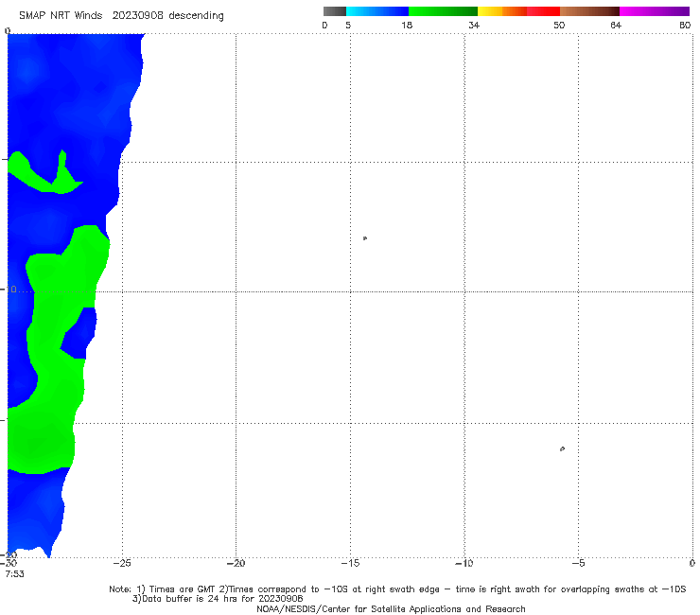Click the latitude axis label '-10' on left
The height and width of the screenshot is (615, 700).
pos(9,290)
